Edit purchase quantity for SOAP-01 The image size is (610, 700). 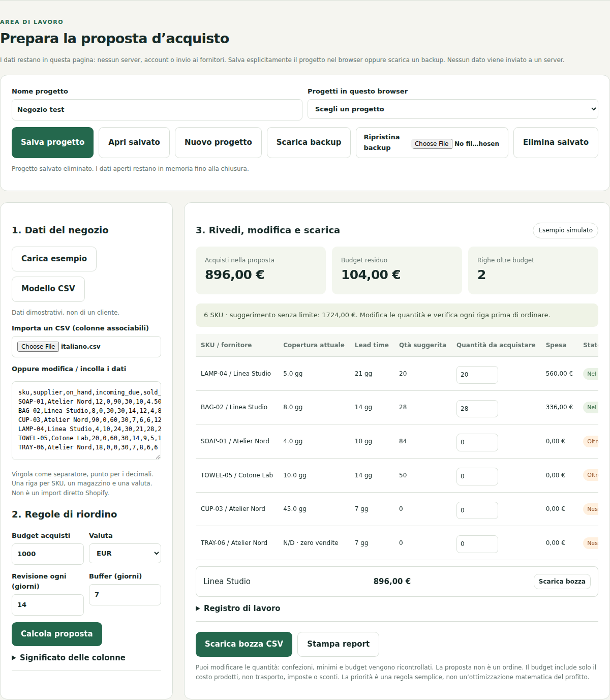(477, 442)
